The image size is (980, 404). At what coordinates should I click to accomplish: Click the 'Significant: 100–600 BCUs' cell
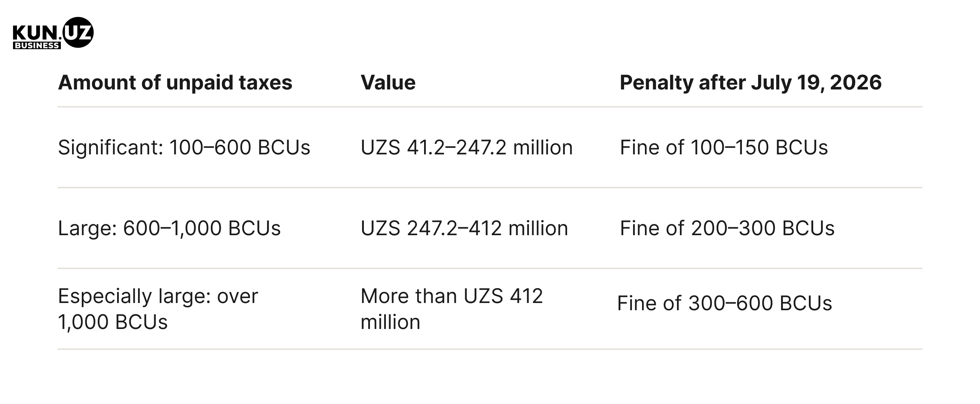(x=184, y=148)
